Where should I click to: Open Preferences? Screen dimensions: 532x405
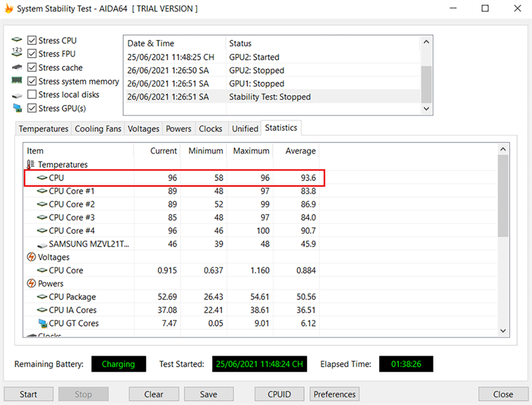coord(334,394)
